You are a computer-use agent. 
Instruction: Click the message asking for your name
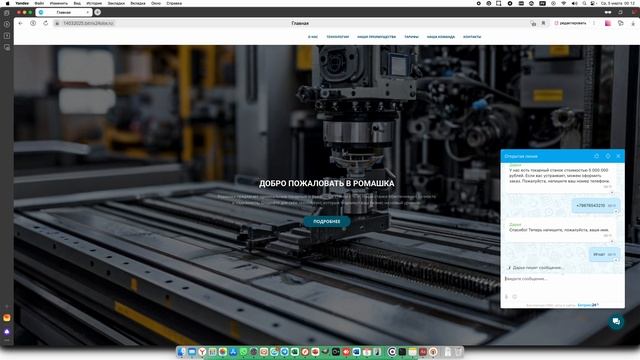pyautogui.click(x=560, y=230)
